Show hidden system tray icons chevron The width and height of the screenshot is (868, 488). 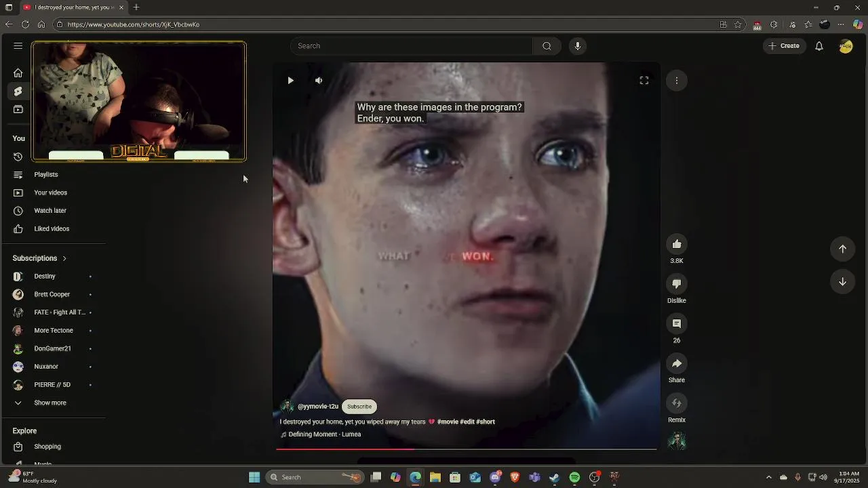[x=768, y=477]
